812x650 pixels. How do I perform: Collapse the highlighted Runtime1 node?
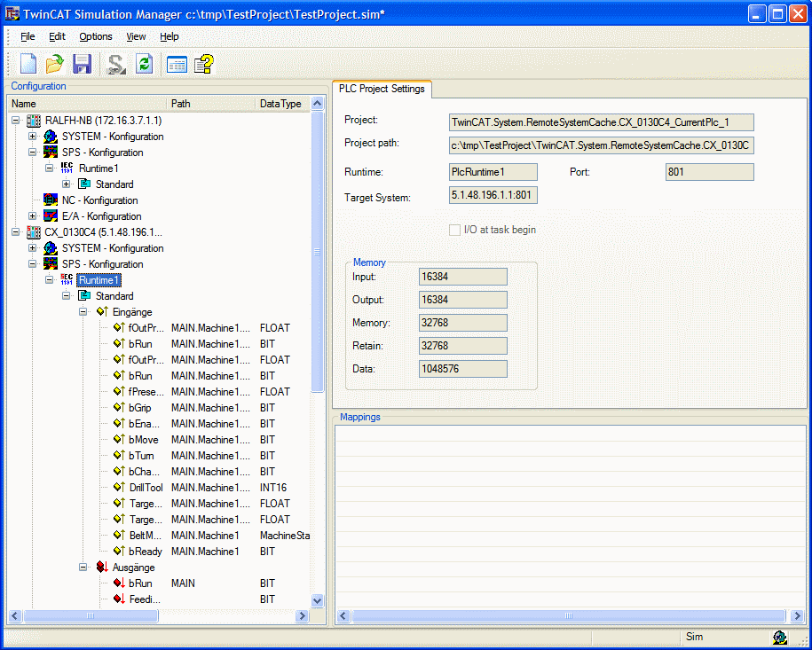50,280
